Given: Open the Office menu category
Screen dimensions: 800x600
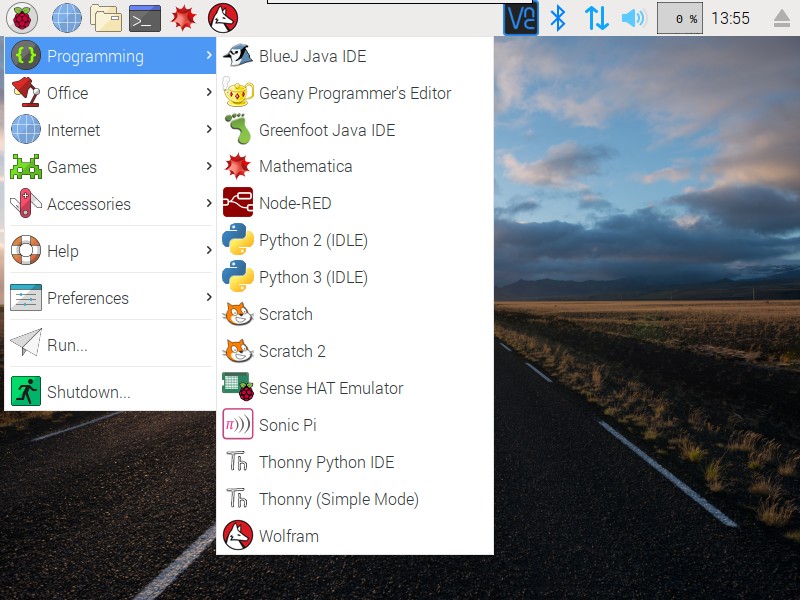Looking at the screenshot, I should pos(110,93).
